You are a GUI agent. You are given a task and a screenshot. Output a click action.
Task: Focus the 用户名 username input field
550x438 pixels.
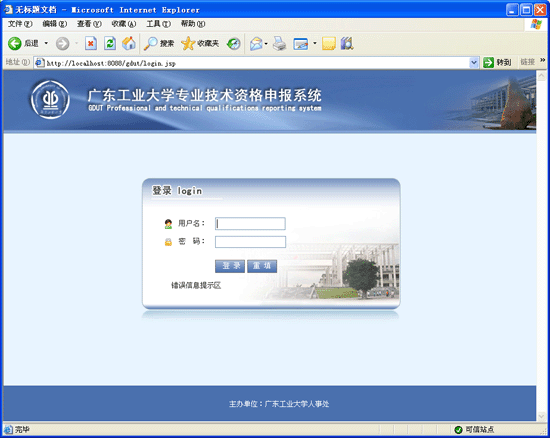250,224
